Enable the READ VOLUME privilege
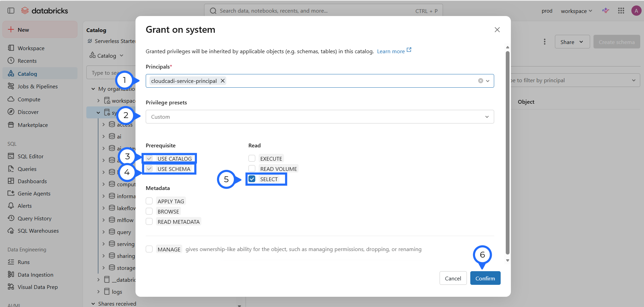Viewport: 644px width, 307px height. click(x=252, y=169)
